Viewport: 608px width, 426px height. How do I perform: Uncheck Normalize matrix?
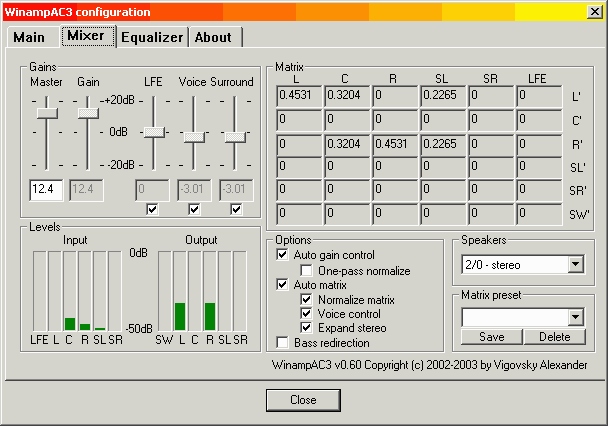click(x=306, y=300)
